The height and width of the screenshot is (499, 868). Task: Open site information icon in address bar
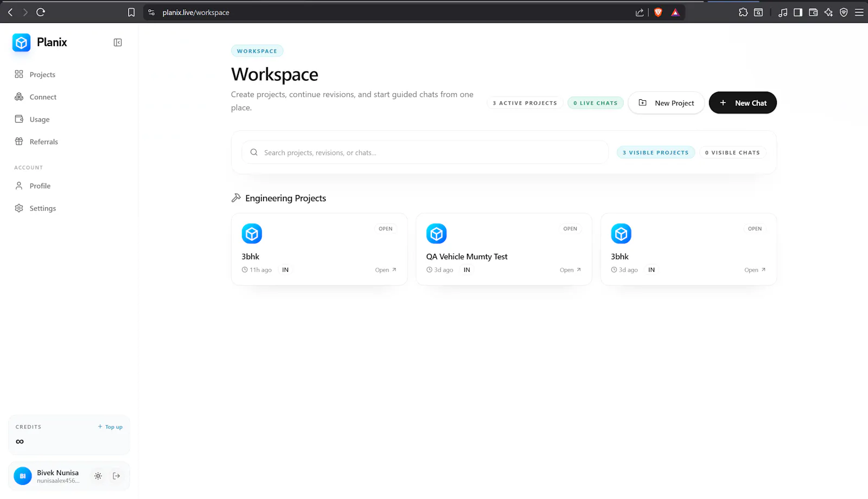click(151, 12)
